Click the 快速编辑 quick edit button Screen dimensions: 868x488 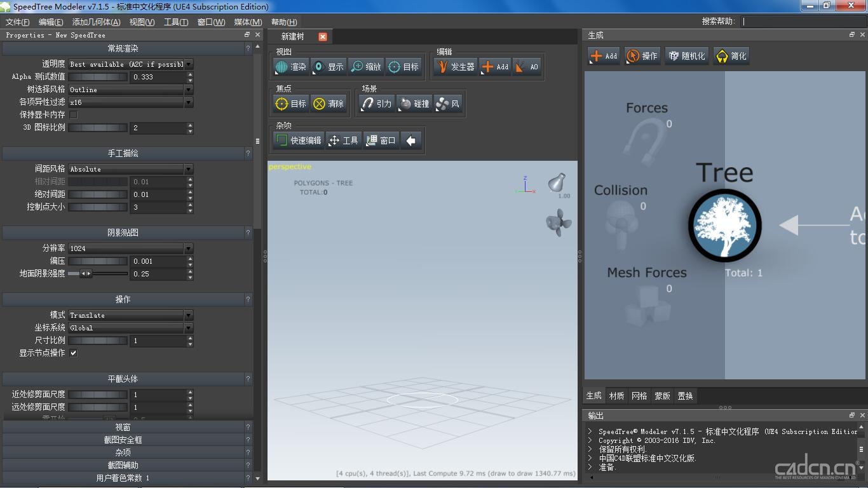tap(299, 140)
